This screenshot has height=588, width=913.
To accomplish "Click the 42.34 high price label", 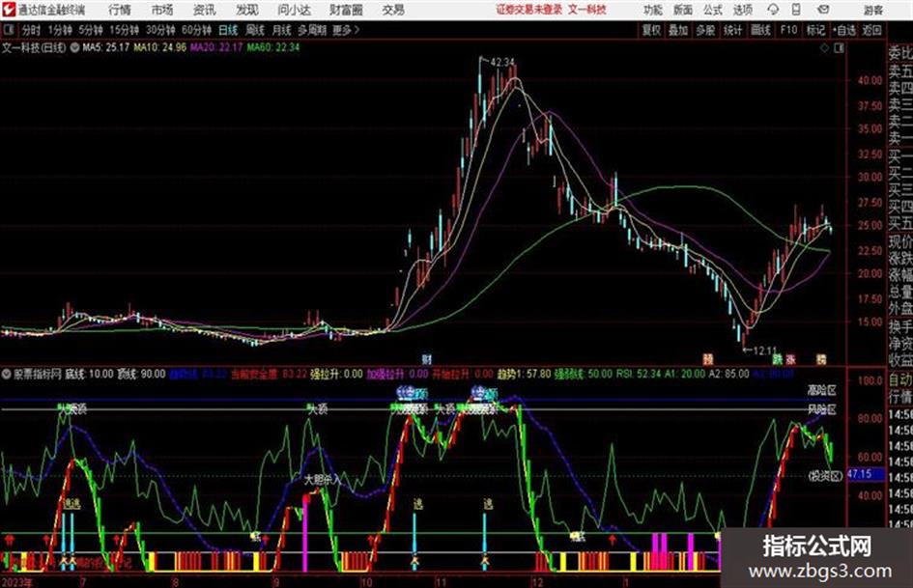I will click(502, 62).
